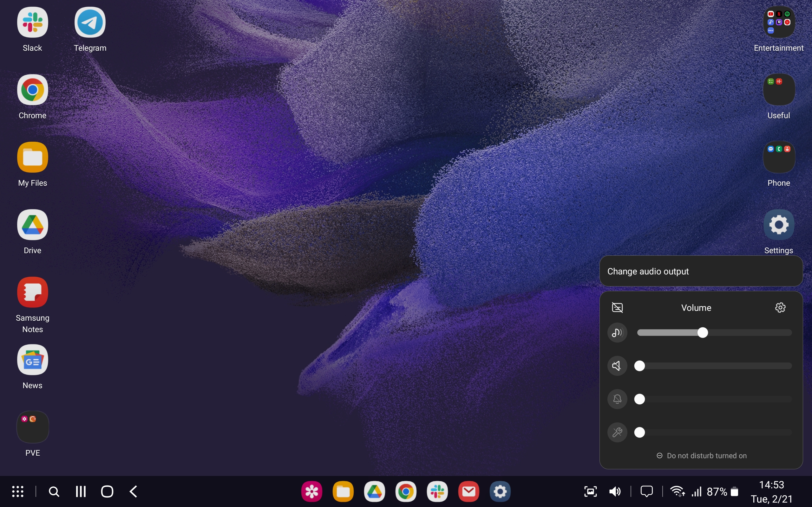Open the all apps grid menu
The image size is (812, 507).
[x=18, y=491]
